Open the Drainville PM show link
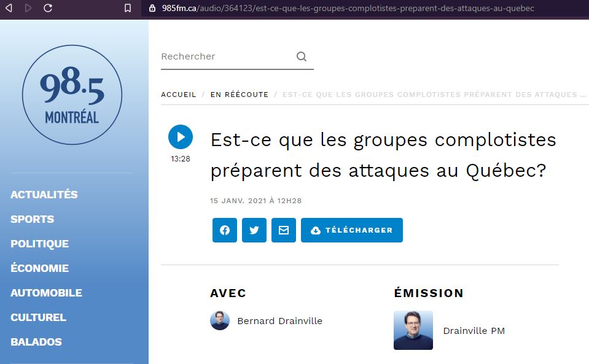589x364 pixels. 474,331
